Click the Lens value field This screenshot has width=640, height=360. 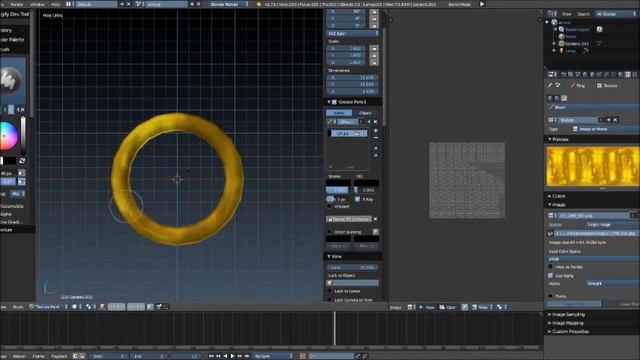pos(353,267)
